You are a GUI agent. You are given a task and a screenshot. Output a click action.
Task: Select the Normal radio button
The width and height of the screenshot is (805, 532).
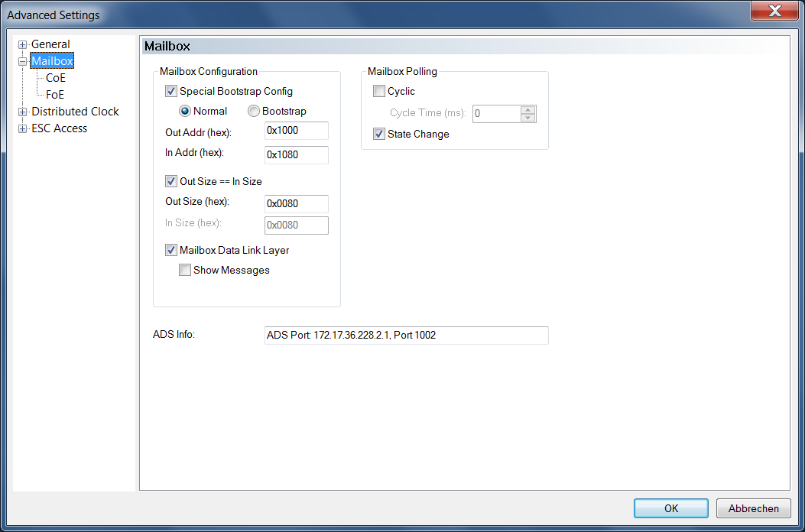pyautogui.click(x=185, y=111)
